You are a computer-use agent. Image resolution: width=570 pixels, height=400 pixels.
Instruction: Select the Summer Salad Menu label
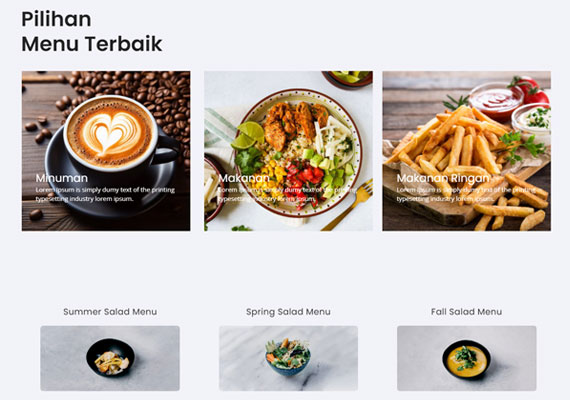click(x=110, y=312)
